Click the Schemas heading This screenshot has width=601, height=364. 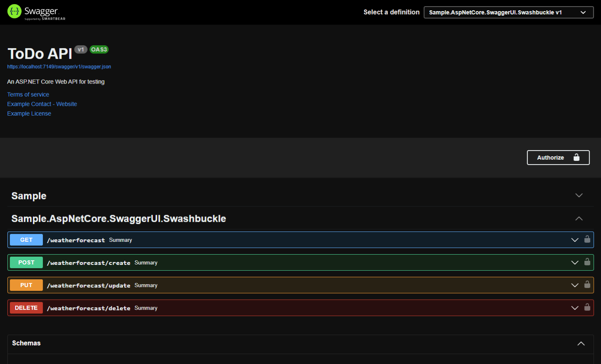click(26, 343)
